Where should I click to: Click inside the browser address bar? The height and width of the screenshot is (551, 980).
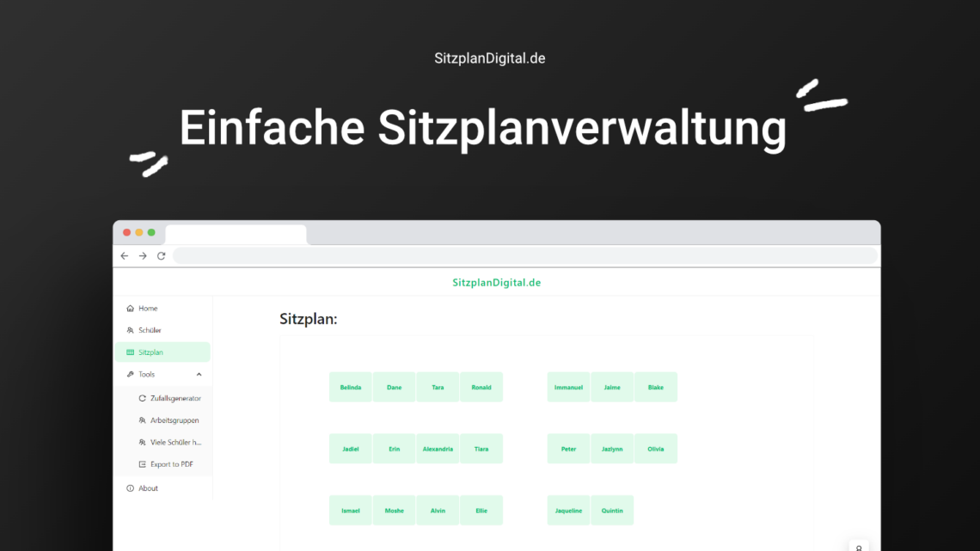(x=524, y=255)
